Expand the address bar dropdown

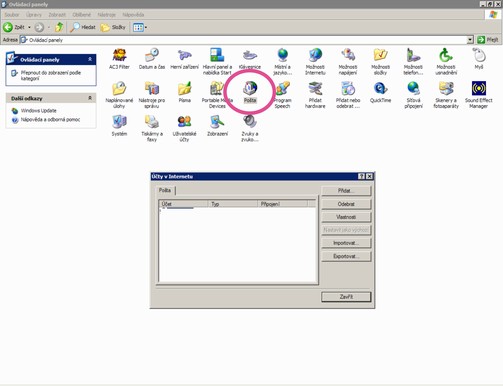pos(470,40)
